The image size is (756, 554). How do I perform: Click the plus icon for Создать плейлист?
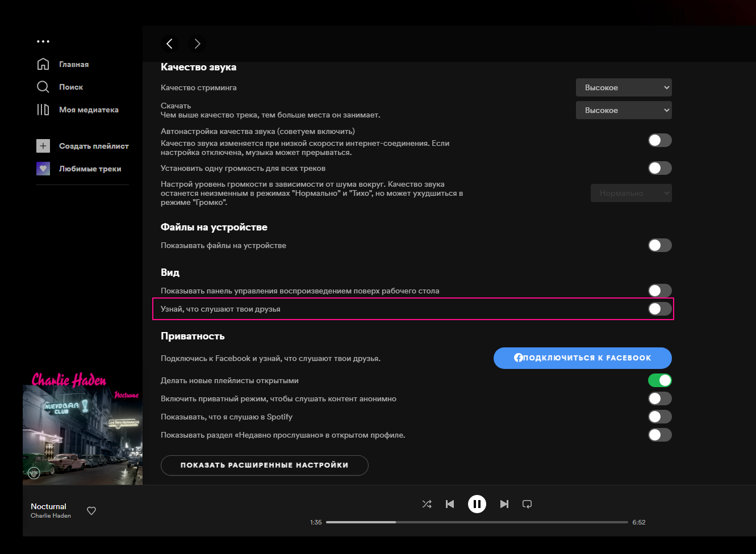[x=43, y=146]
